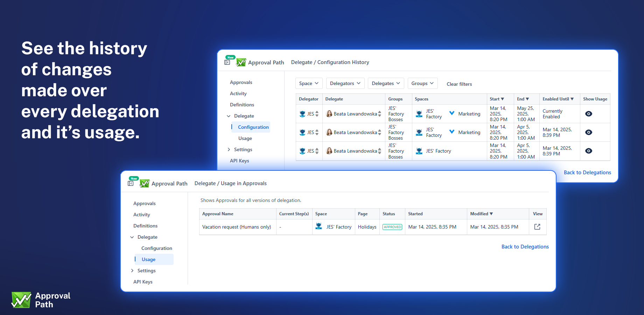Image resolution: width=644 pixels, height=315 pixels.
Task: Click JES' Factory space icon in Usage table
Action: (318, 226)
